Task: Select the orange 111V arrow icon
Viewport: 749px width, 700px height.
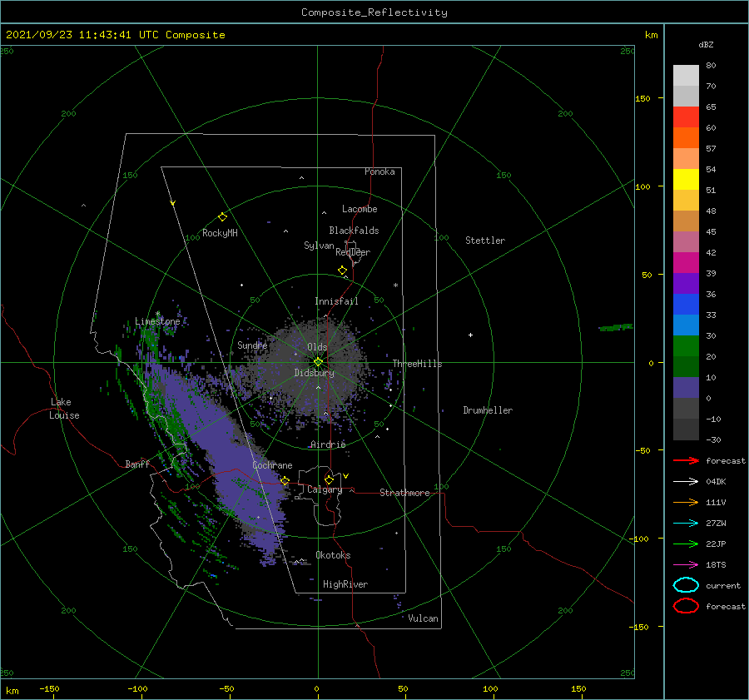Action: point(686,502)
